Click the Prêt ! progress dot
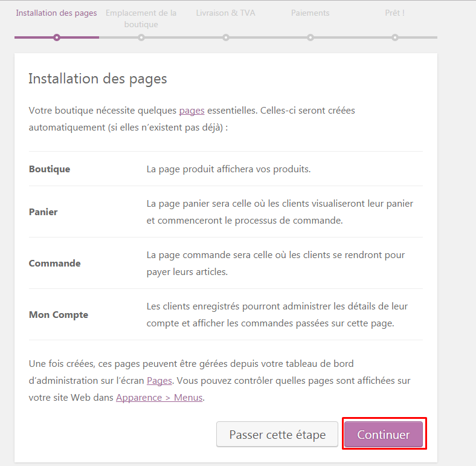The image size is (476, 466). pos(394,37)
